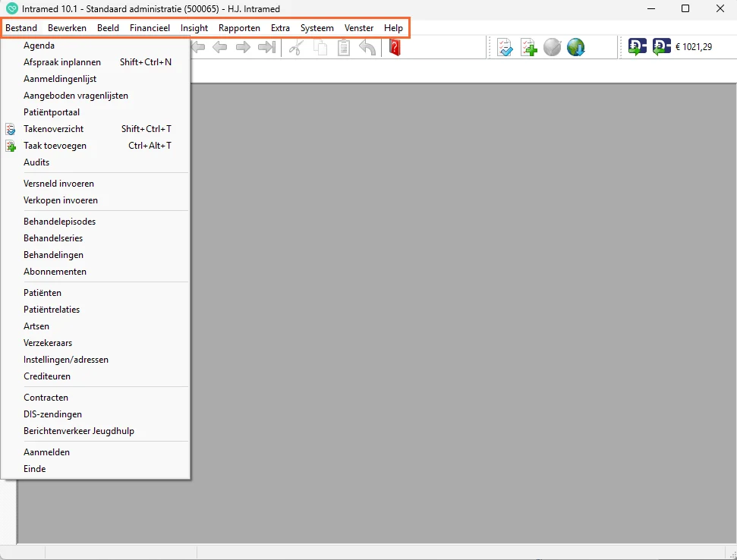Click the first payment terminal icon
The width and height of the screenshot is (737, 560).
(x=637, y=47)
